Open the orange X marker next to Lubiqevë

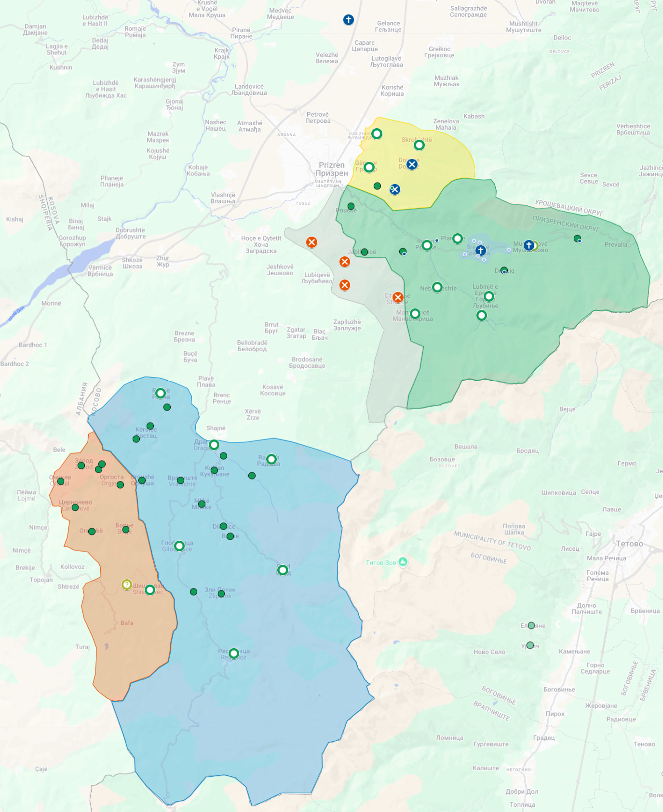(345, 285)
